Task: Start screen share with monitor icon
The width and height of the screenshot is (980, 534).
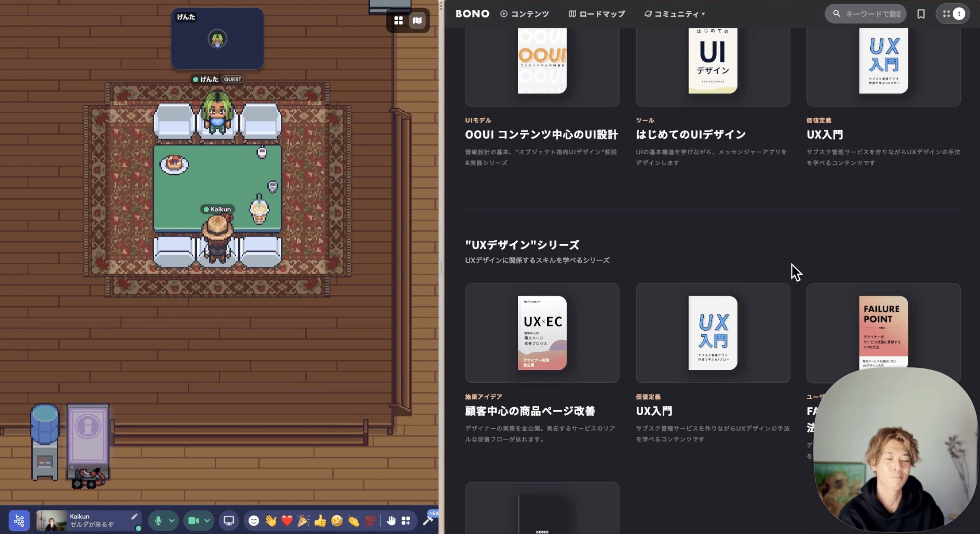Action: pyautogui.click(x=229, y=520)
